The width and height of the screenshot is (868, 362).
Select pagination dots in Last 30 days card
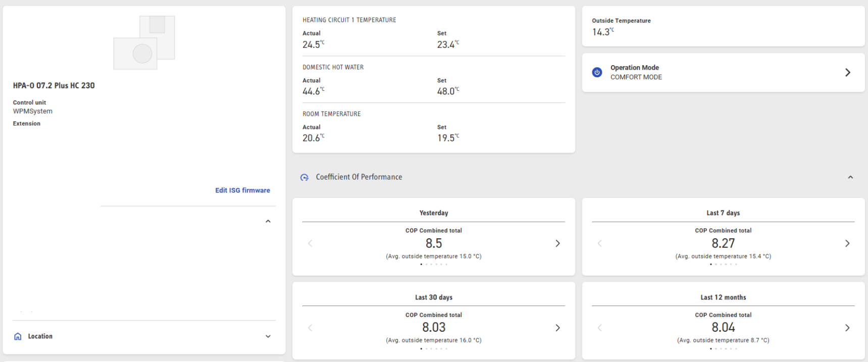[434, 348]
